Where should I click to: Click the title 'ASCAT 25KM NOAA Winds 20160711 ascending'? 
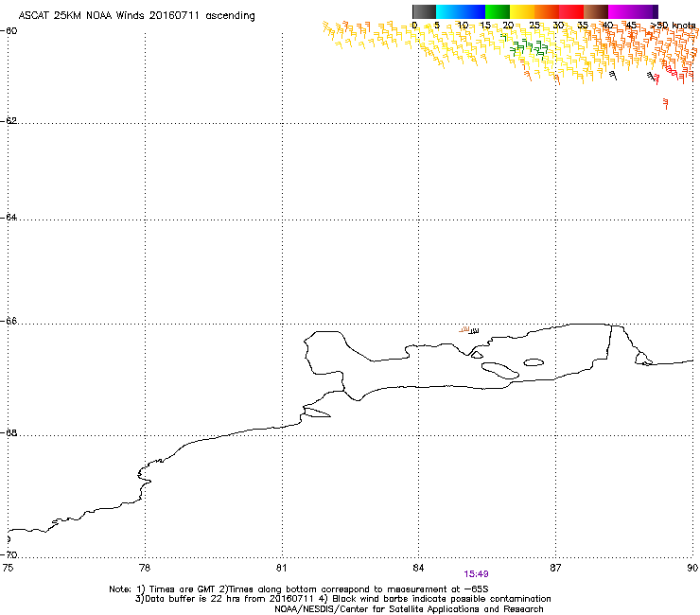click(136, 16)
